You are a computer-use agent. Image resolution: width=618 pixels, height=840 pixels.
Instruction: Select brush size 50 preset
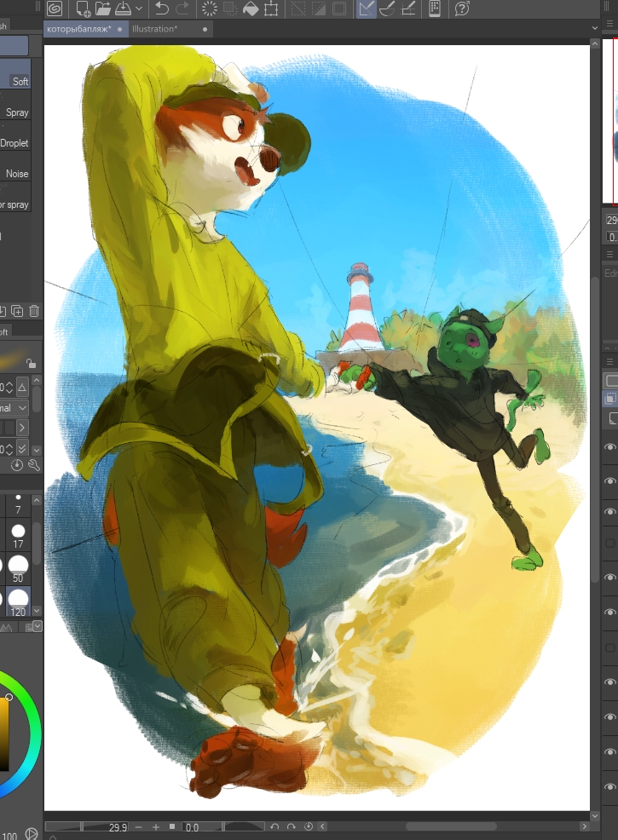18,569
